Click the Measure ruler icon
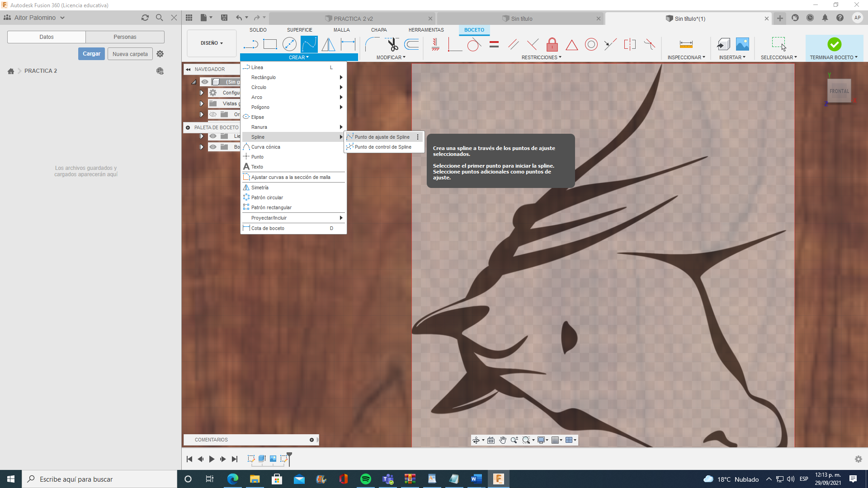868x488 pixels. point(686,44)
